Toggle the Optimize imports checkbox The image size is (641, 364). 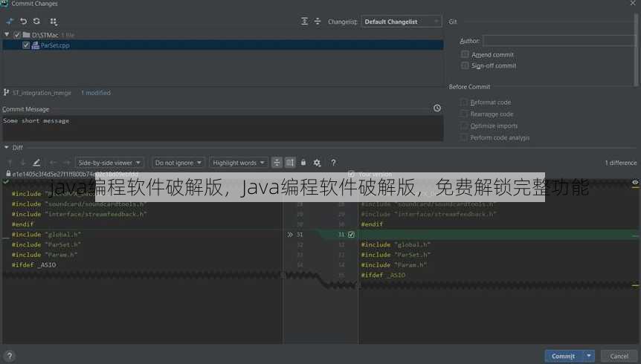[463, 126]
